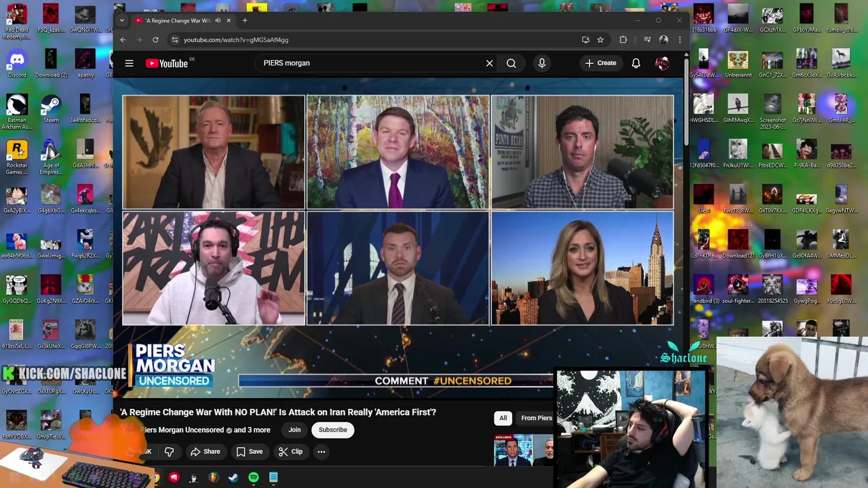Select the 'All' filter chip
The image size is (868, 488).
tap(503, 418)
